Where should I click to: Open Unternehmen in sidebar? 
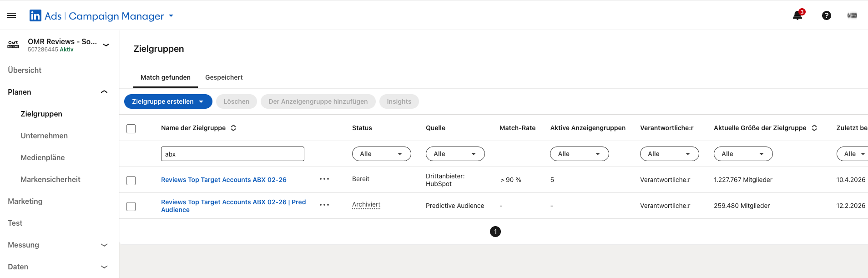[x=44, y=136]
